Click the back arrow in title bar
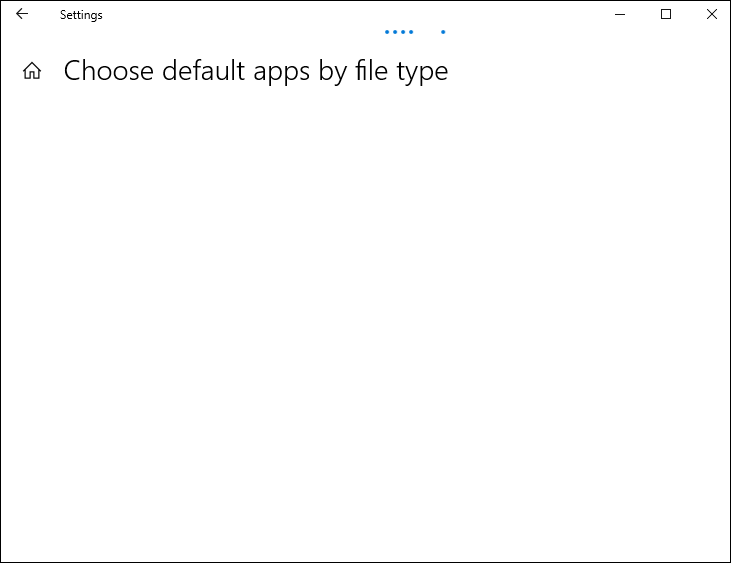The height and width of the screenshot is (563, 731). tap(22, 15)
